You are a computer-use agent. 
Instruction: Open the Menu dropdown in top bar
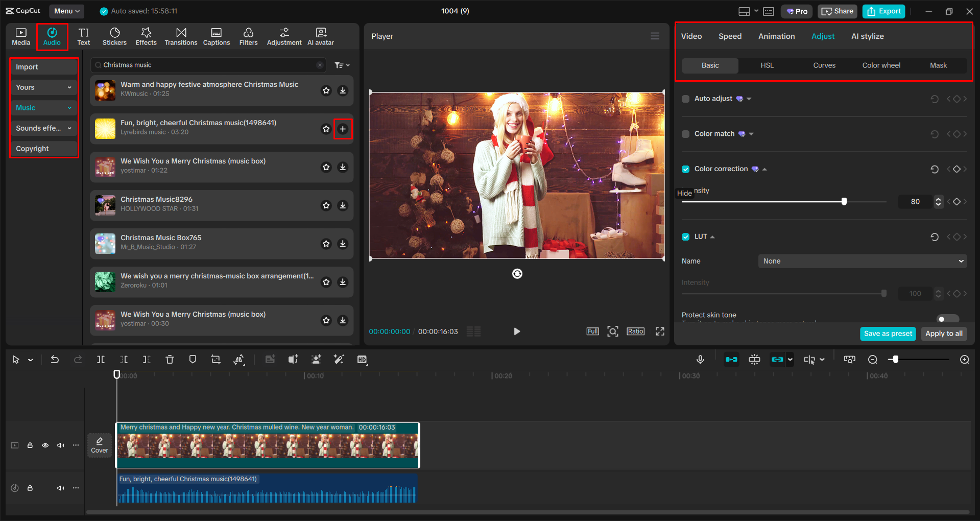click(x=66, y=11)
